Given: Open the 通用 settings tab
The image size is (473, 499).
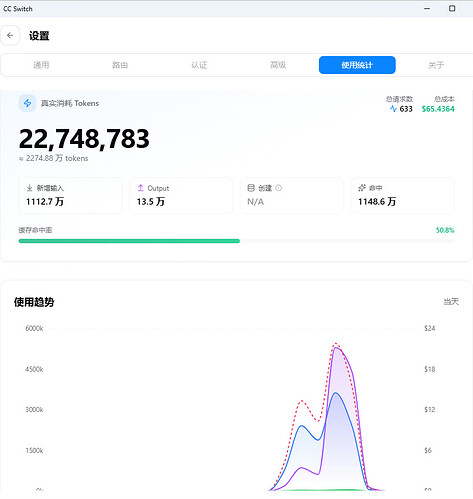Looking at the screenshot, I should tap(41, 65).
